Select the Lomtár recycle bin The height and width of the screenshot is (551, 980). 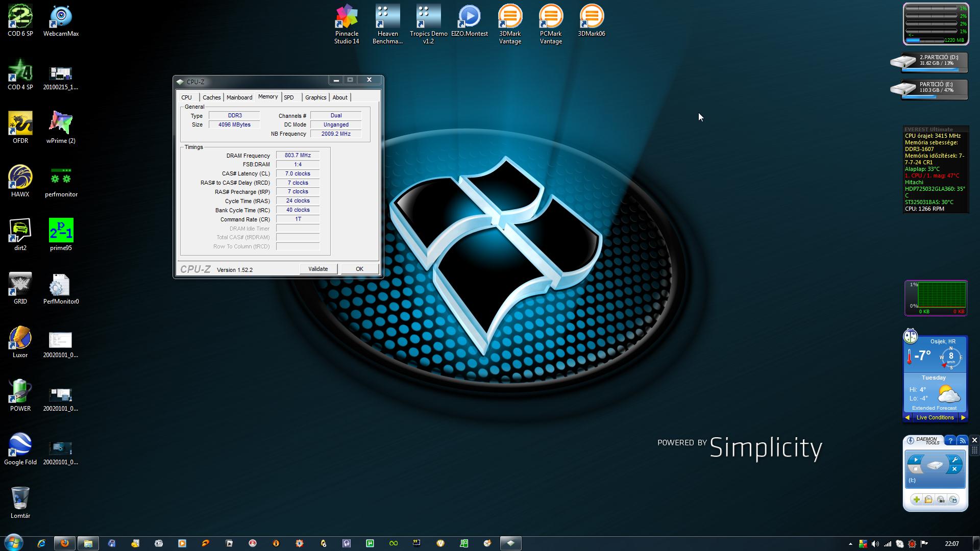[20, 503]
